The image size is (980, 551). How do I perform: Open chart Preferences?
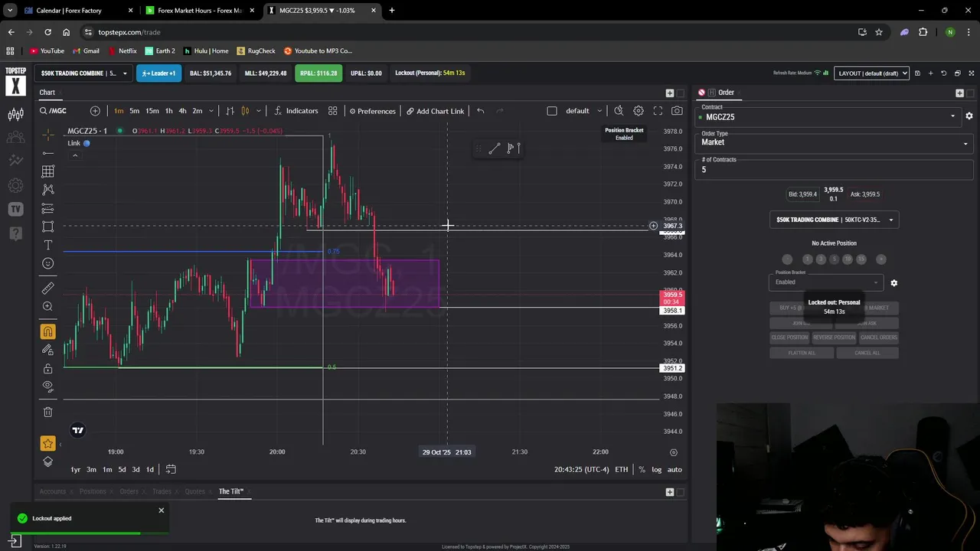pyautogui.click(x=372, y=111)
